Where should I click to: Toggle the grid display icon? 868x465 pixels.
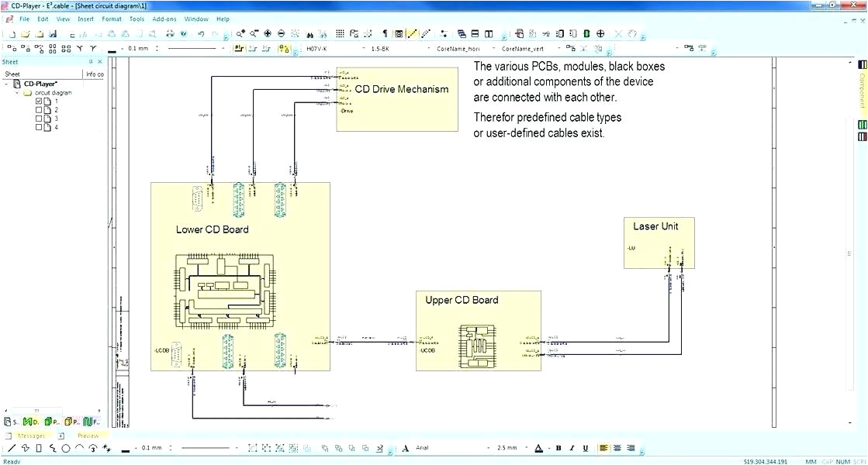coord(340,34)
